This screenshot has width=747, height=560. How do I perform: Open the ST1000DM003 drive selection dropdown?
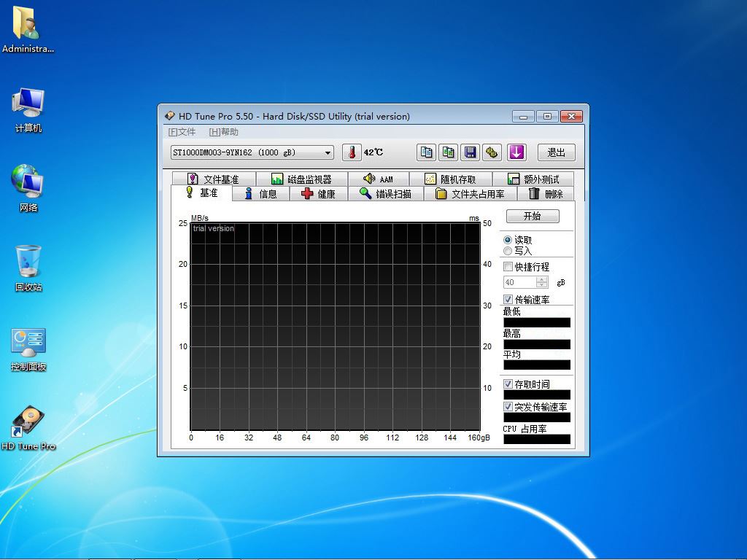252,152
